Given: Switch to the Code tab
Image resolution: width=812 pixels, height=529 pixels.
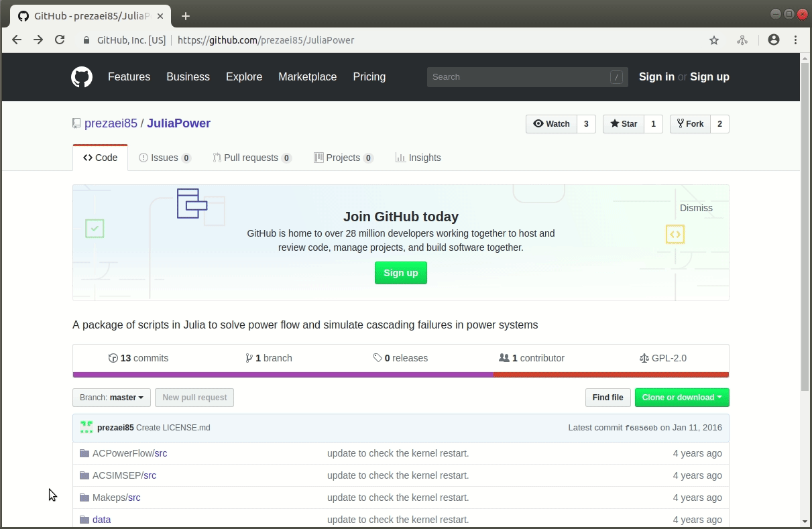Looking at the screenshot, I should (x=100, y=158).
